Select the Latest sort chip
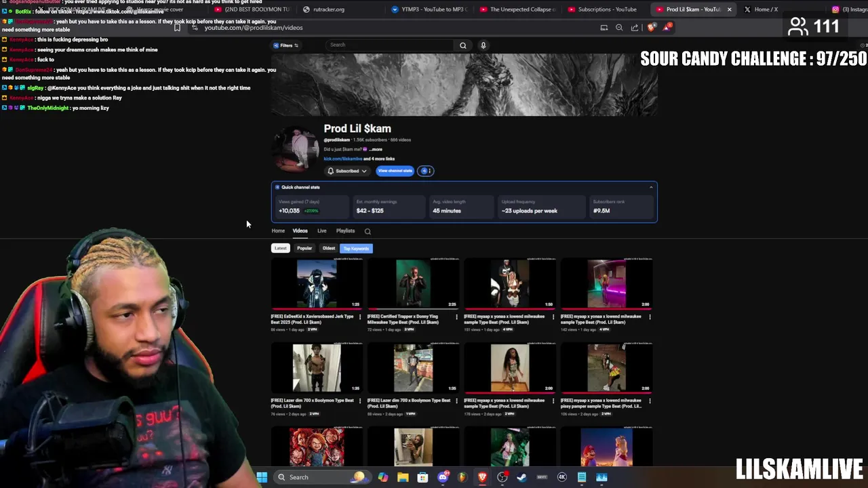868x488 pixels. (x=281, y=248)
